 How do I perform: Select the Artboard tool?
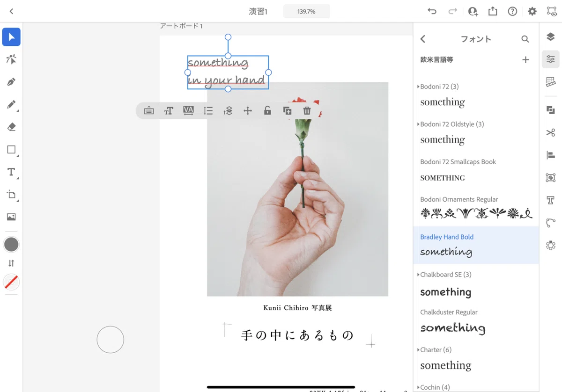(11, 195)
